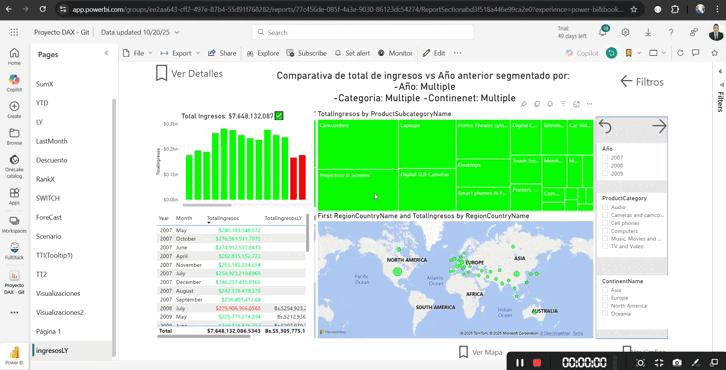The width and height of the screenshot is (726, 370).
Task: Tick the 2007 year checkbox
Action: click(605, 157)
